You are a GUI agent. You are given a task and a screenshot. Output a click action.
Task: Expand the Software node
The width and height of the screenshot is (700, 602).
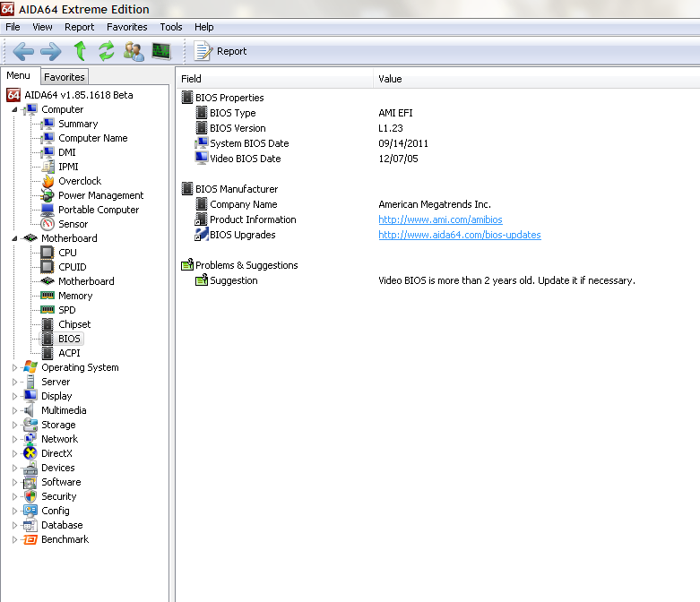point(14,482)
